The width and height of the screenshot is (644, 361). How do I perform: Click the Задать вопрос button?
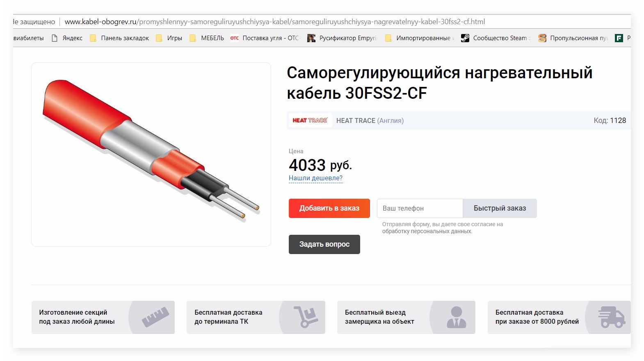click(x=324, y=244)
